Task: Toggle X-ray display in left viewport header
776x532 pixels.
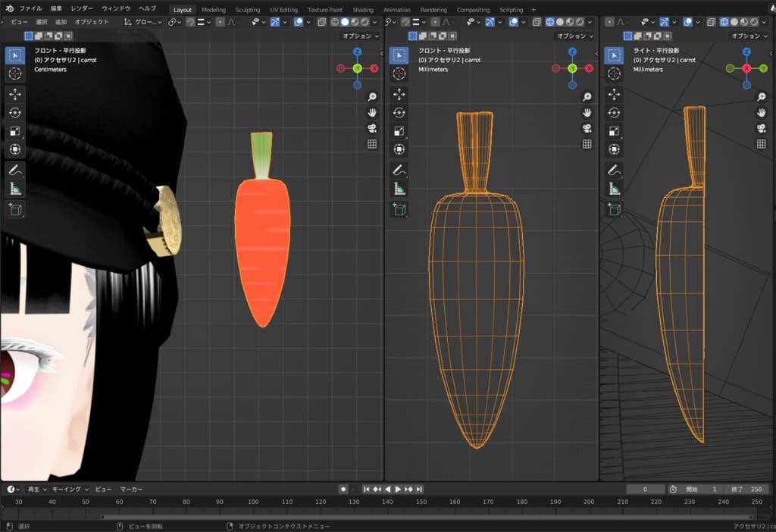Action: coord(321,22)
